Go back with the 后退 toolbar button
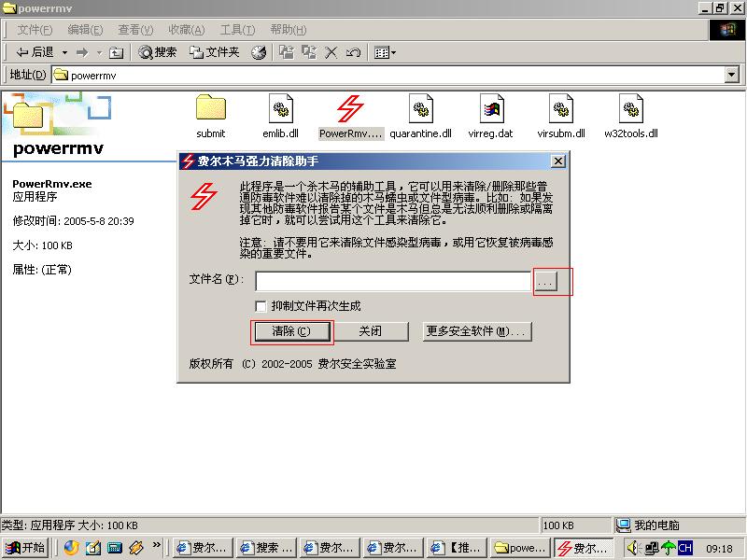Screen dimensions: 747x560 coord(35,52)
